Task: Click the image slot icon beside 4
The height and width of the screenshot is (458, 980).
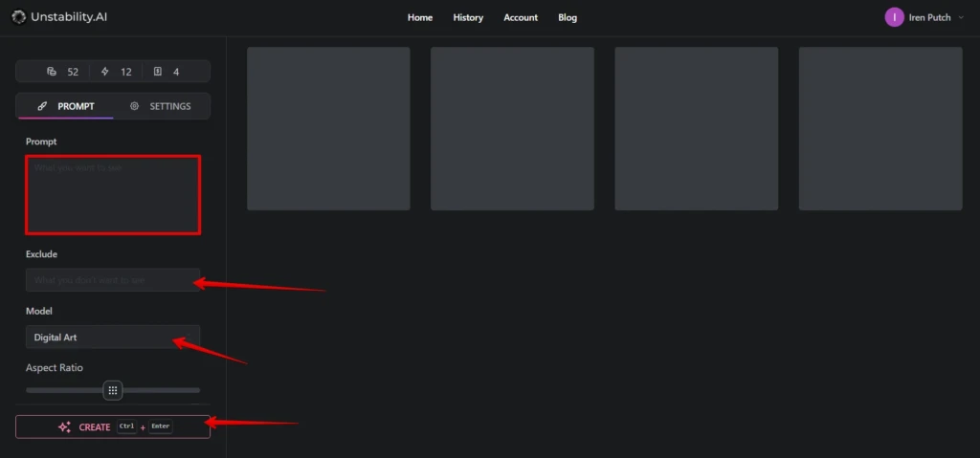Action: click(x=158, y=72)
